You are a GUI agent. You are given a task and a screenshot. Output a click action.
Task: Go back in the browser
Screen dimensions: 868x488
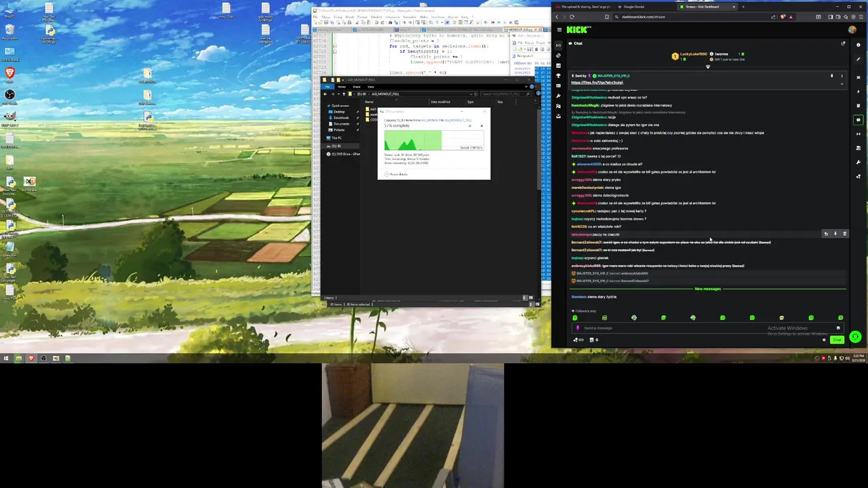(557, 17)
